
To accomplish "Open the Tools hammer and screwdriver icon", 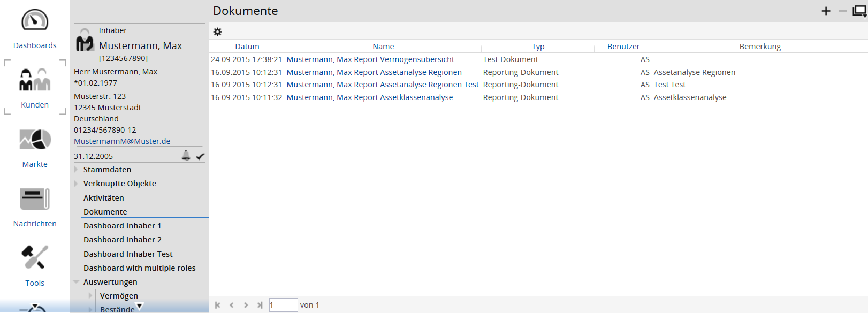I will click(x=35, y=258).
